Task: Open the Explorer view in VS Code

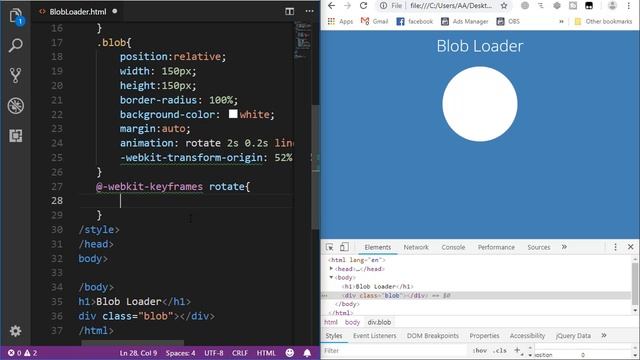Action: tap(16, 16)
